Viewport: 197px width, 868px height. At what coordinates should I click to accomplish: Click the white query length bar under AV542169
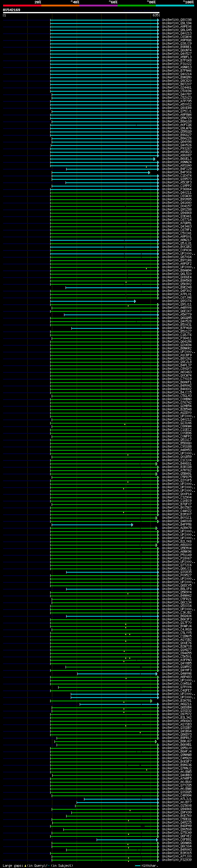(81, 13)
